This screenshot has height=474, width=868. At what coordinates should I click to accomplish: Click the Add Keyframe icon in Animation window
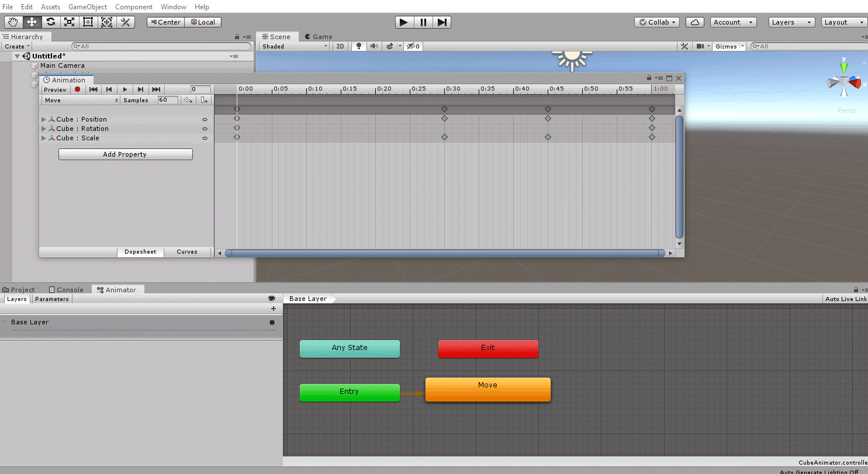point(188,100)
